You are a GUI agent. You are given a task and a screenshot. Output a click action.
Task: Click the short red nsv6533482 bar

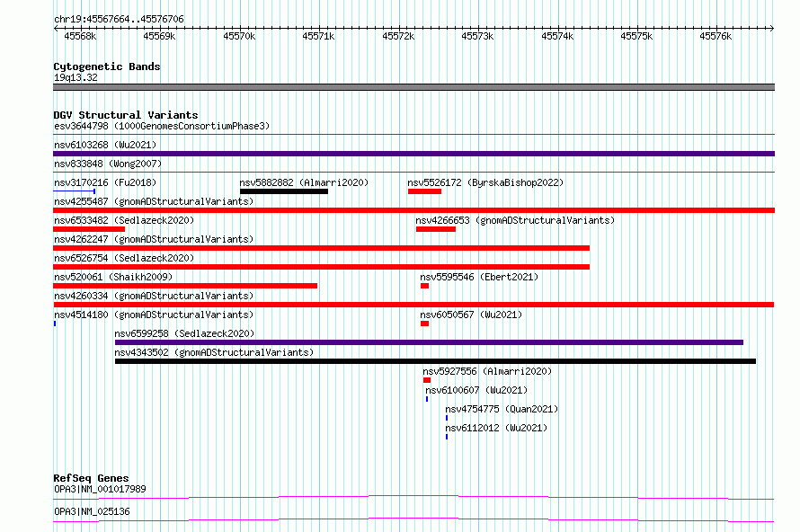(89, 229)
